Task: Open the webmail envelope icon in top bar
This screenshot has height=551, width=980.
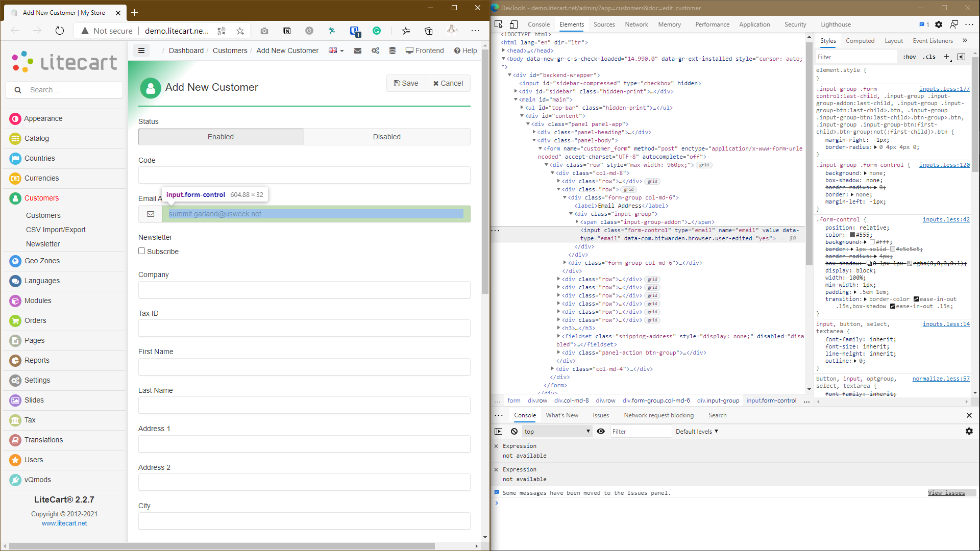Action: click(358, 51)
